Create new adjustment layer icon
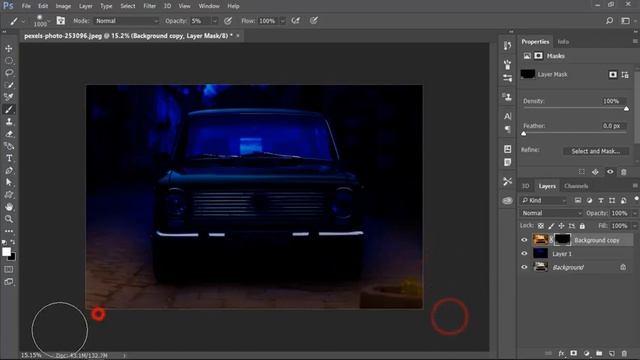640x360 pixels. 587,353
